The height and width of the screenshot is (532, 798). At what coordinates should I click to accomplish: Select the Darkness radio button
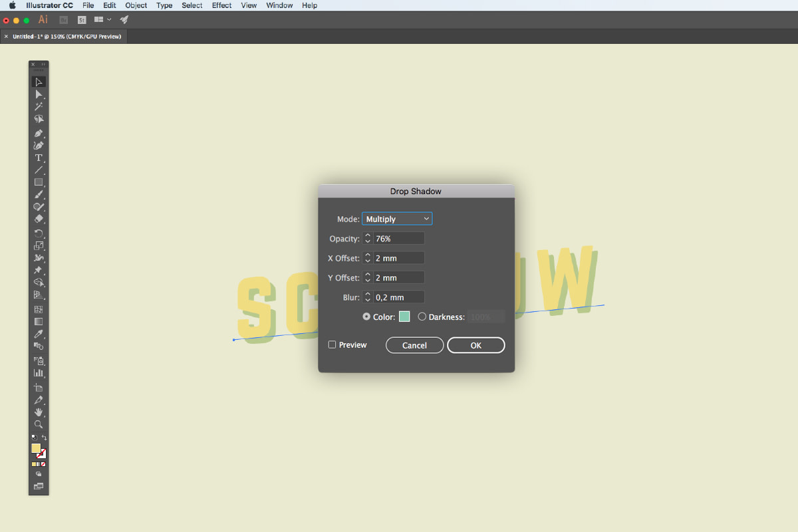pos(422,317)
